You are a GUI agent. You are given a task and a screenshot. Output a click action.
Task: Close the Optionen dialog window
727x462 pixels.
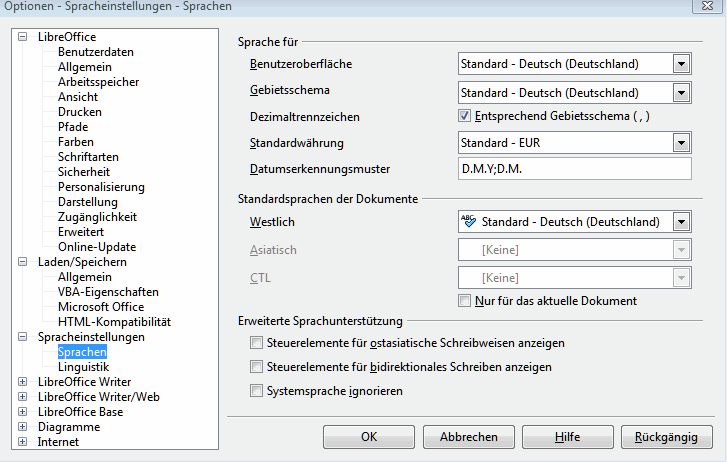pos(708,6)
